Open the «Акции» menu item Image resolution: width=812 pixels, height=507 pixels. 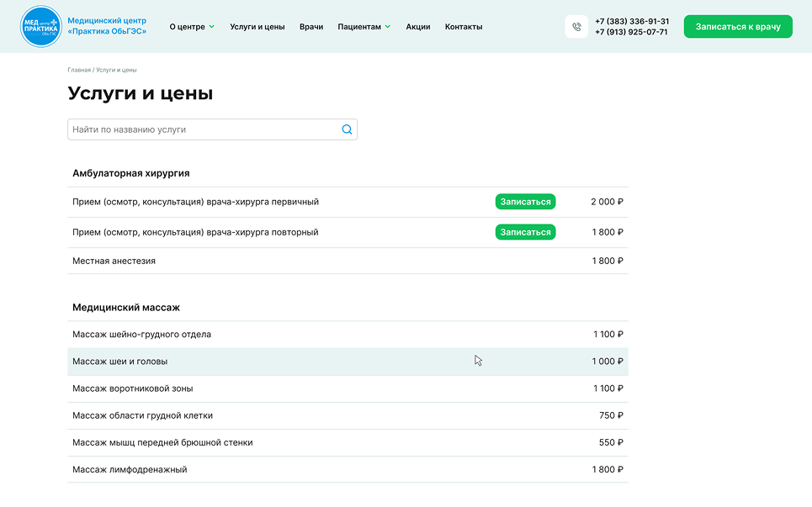coord(417,27)
